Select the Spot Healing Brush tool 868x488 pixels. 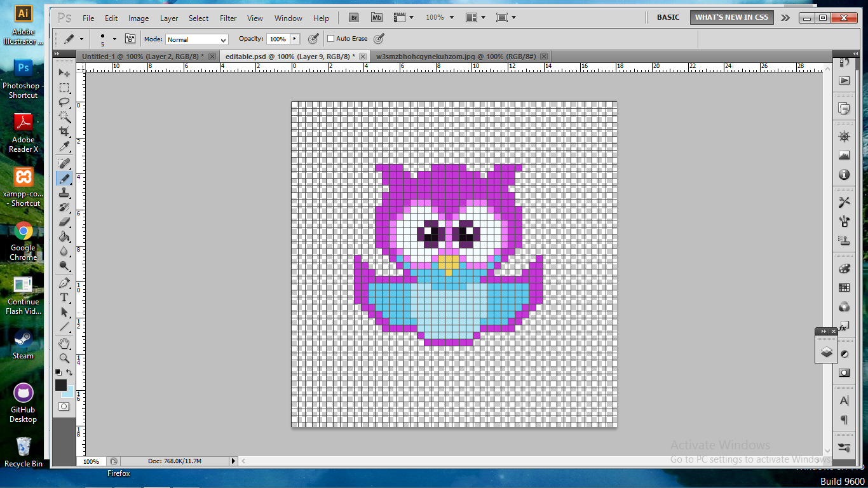click(64, 164)
